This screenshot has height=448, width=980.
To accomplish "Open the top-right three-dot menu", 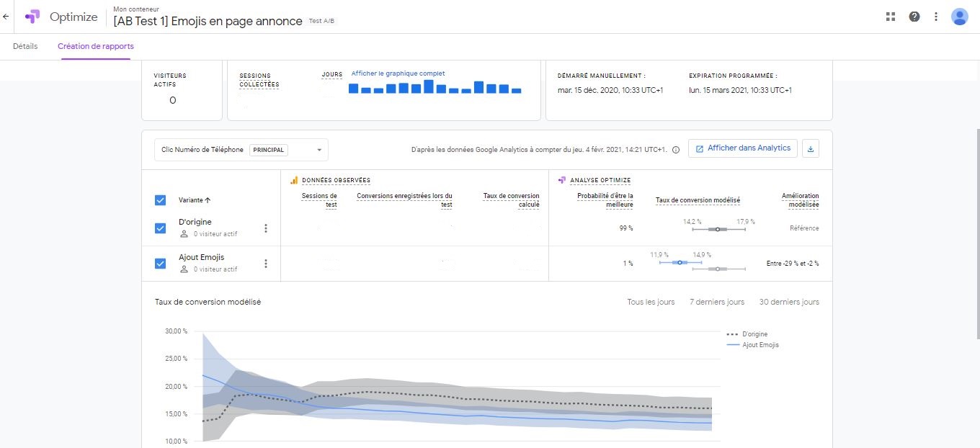I will click(x=936, y=17).
